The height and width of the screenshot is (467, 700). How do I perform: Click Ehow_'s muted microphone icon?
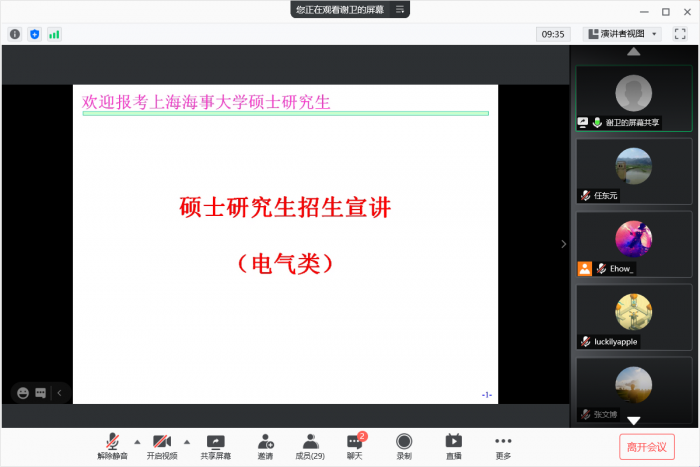coord(601,269)
